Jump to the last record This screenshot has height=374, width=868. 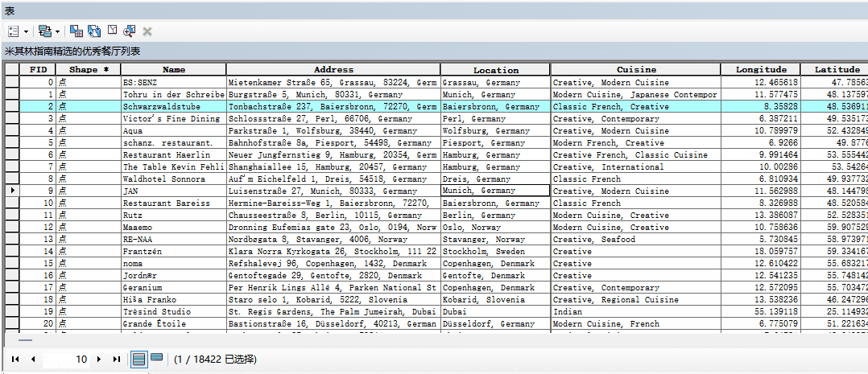coord(117,359)
